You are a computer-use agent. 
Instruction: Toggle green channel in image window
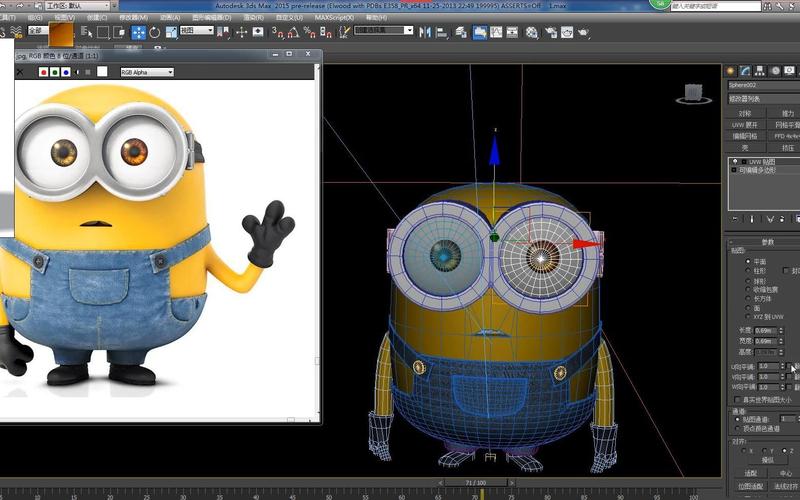pos(55,72)
